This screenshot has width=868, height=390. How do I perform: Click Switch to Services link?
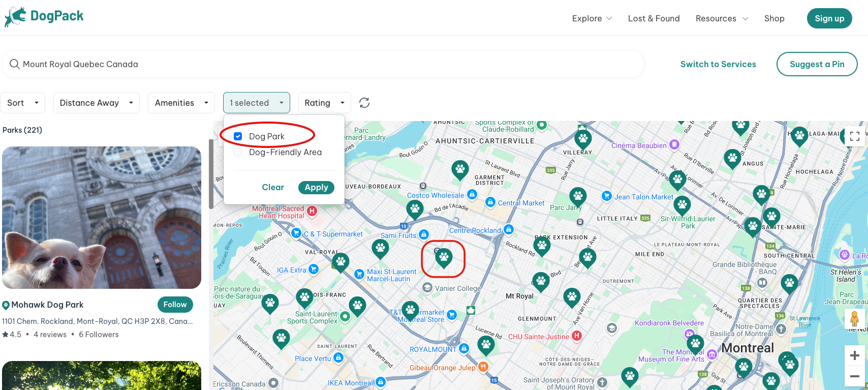(x=718, y=64)
